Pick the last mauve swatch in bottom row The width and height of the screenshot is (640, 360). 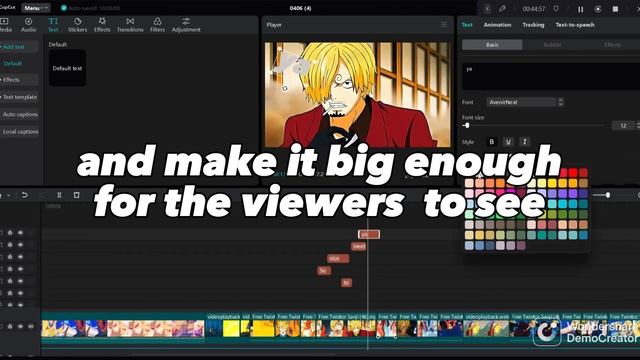521,245
